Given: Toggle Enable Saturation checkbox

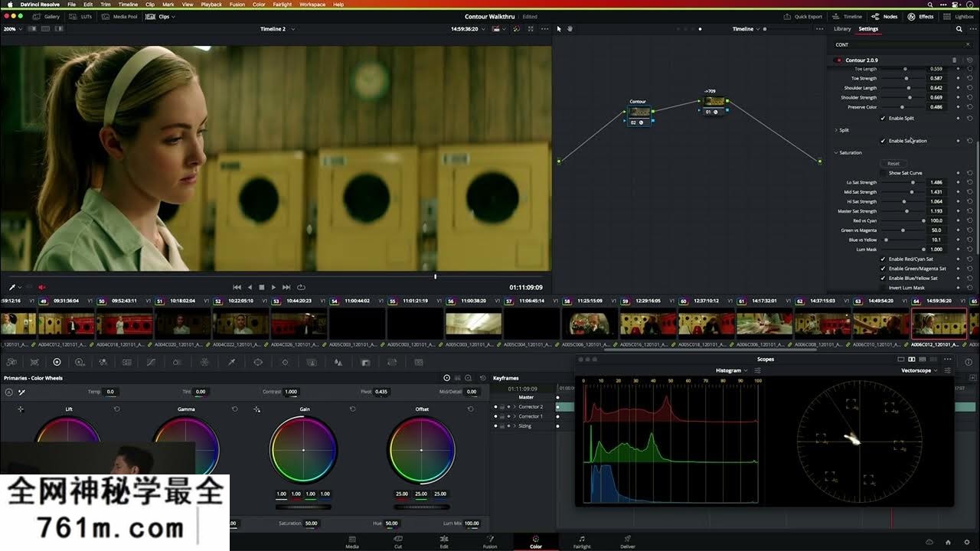Looking at the screenshot, I should point(883,141).
